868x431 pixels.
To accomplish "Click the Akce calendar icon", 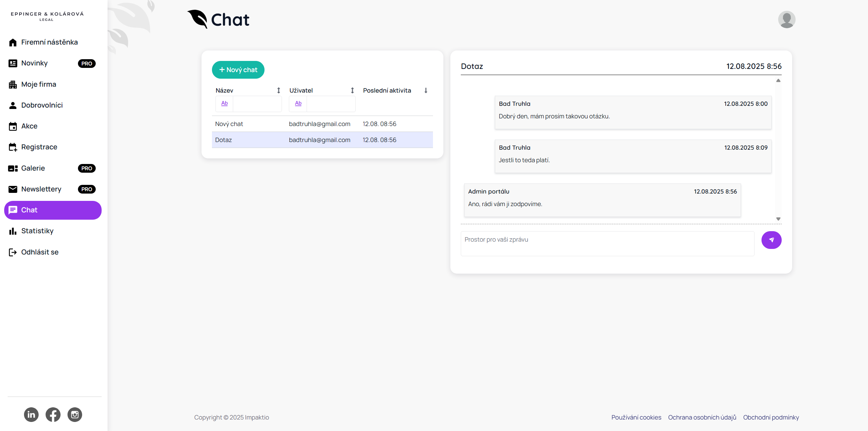I will pos(13,126).
